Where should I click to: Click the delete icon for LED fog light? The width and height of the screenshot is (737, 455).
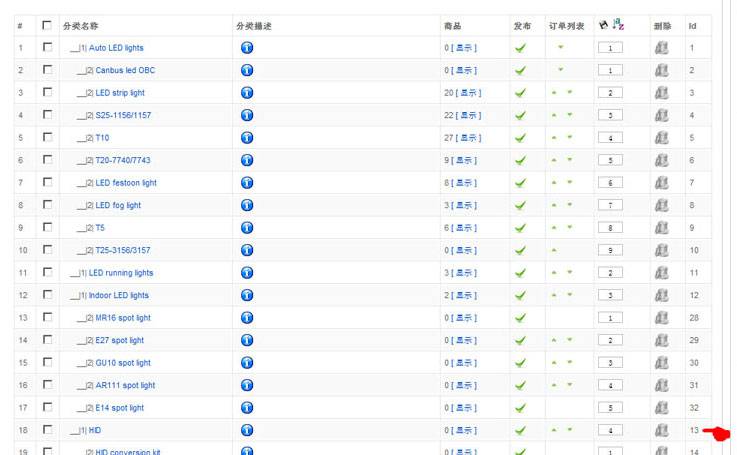pos(661,205)
